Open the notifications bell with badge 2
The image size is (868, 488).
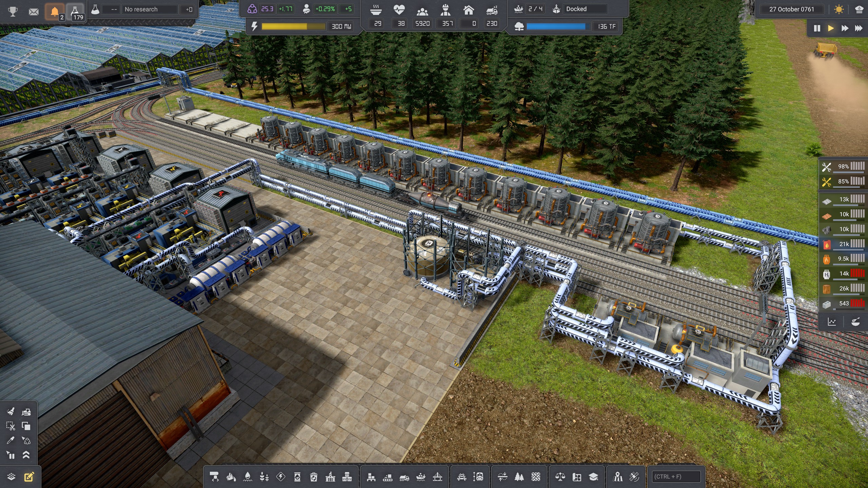click(55, 12)
